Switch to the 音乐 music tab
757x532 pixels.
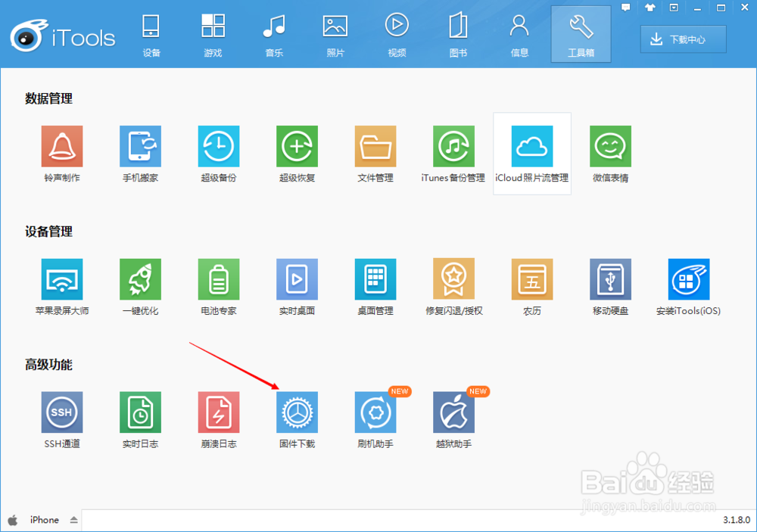(274, 35)
